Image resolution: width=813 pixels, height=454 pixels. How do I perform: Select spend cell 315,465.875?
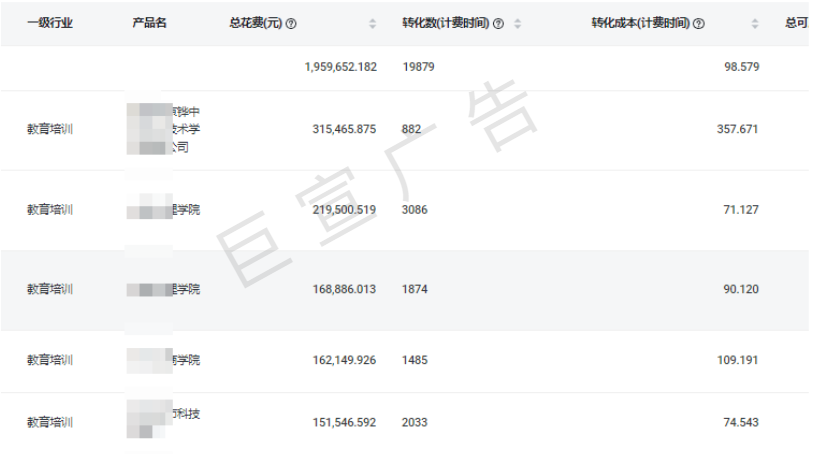coord(344,129)
